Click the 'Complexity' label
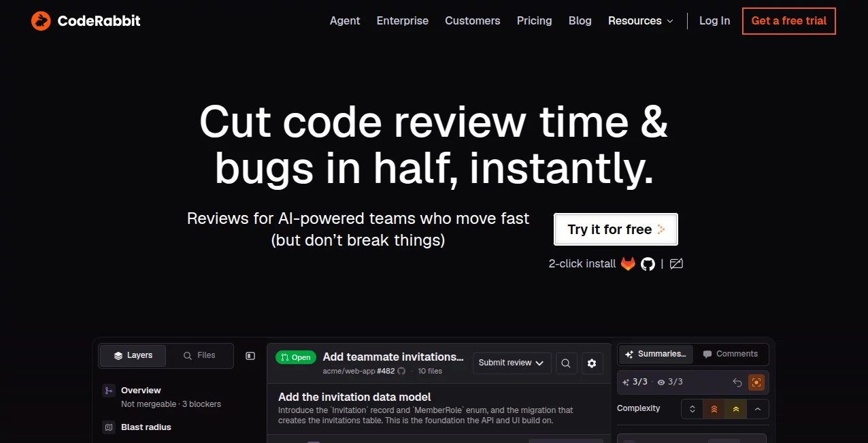Viewport: 868px width, 443px height. [639, 408]
